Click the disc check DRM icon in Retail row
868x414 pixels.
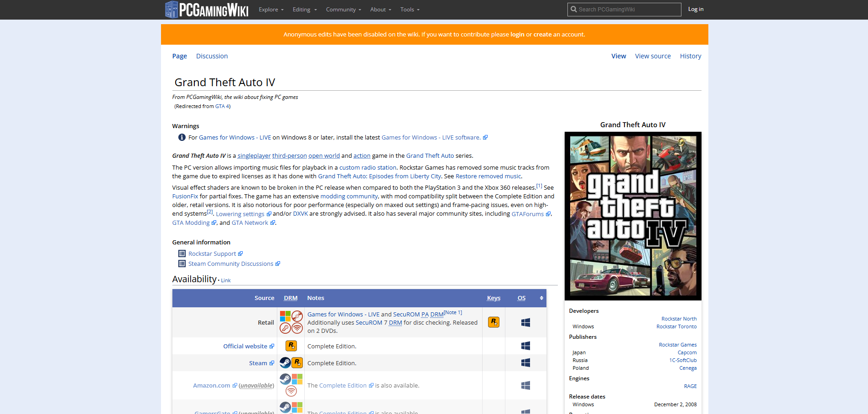click(x=297, y=316)
